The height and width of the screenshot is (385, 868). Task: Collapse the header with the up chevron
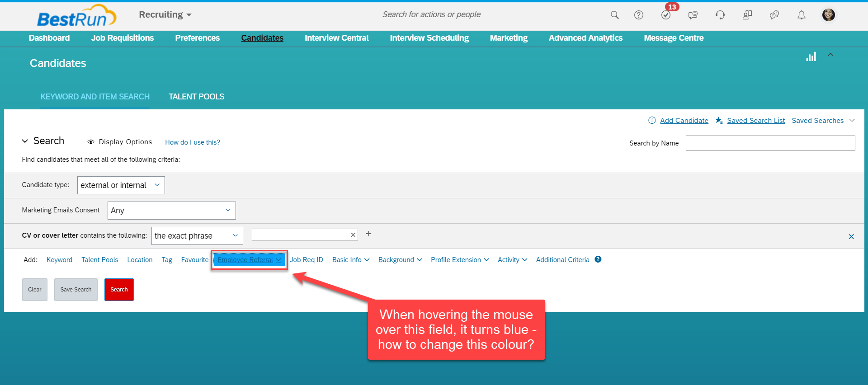(830, 54)
